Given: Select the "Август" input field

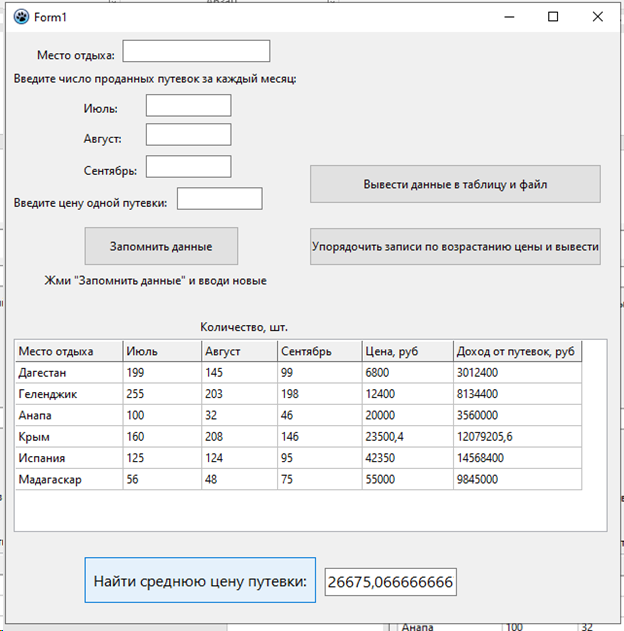Looking at the screenshot, I should (188, 135).
